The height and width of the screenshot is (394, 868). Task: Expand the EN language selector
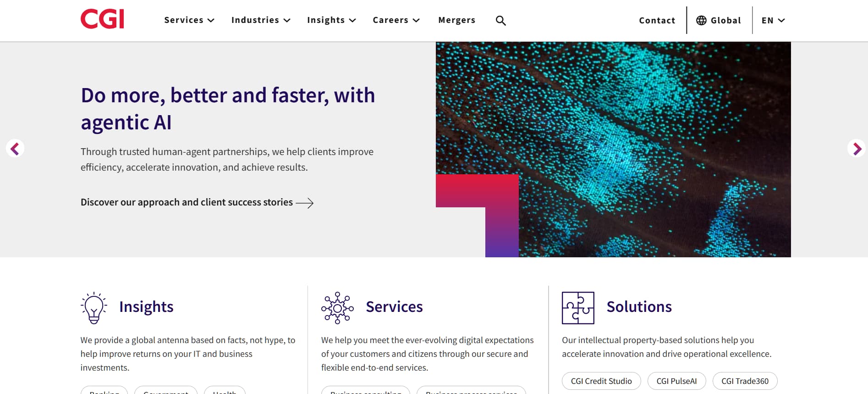pos(773,20)
